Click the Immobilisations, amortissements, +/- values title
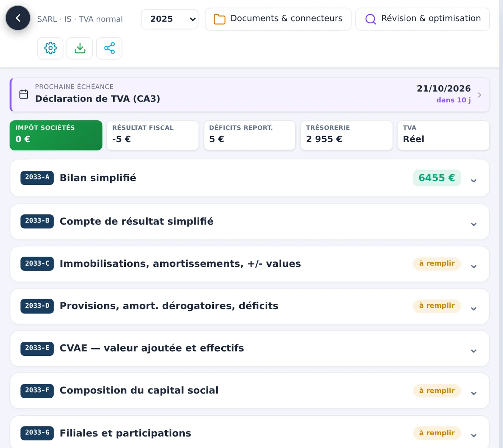The image size is (503, 448). [x=180, y=264]
